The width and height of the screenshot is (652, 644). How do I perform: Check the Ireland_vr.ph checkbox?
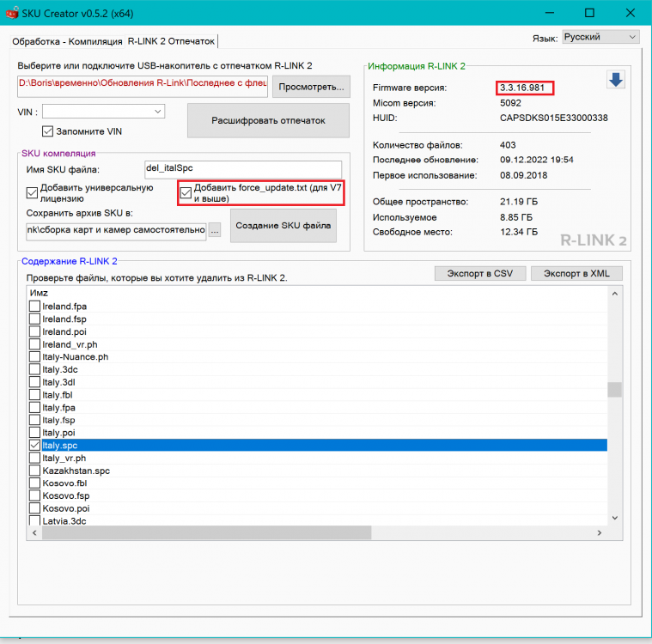34,344
